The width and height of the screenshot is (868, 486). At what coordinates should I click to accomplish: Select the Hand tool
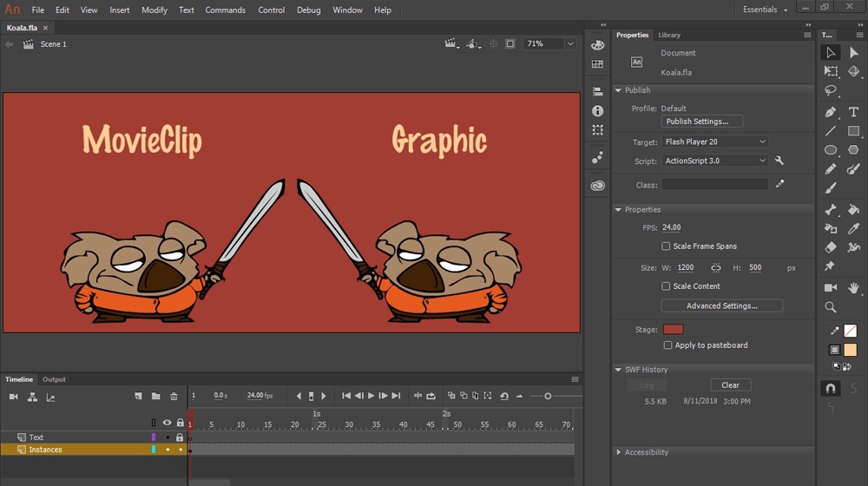point(853,288)
